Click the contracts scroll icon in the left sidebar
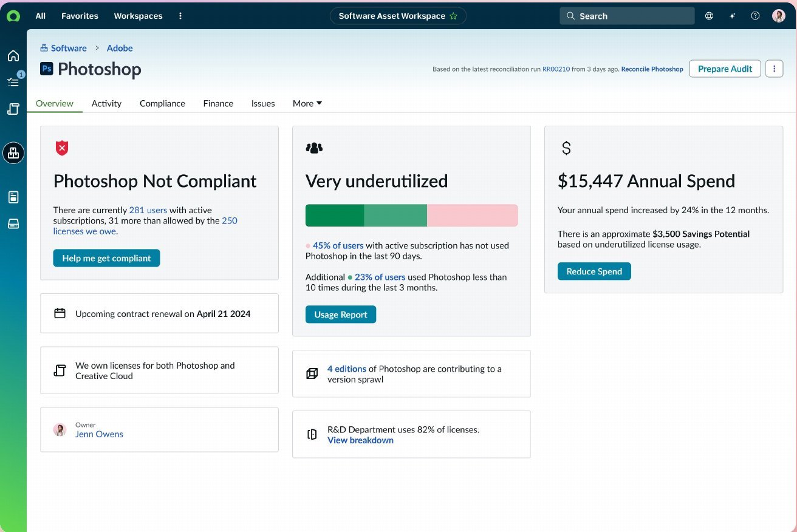 click(13, 109)
